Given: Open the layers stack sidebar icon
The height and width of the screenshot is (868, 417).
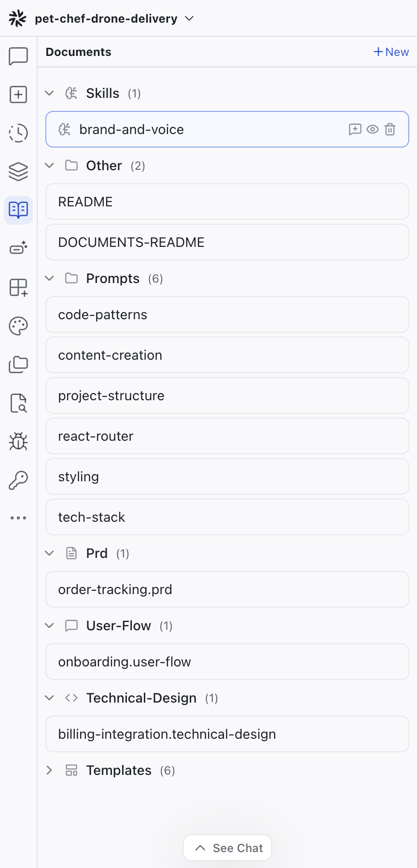Looking at the screenshot, I should [x=18, y=172].
